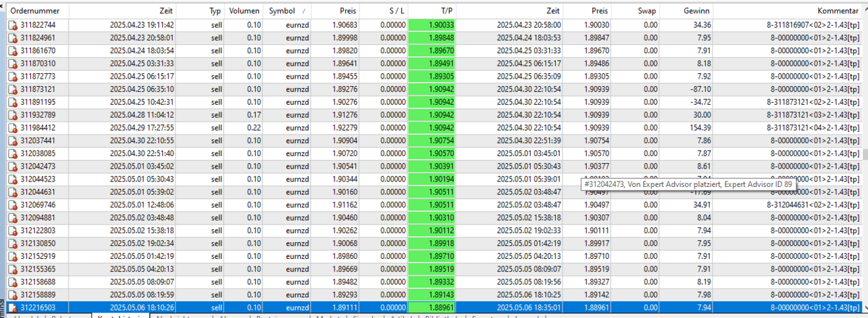Select the order icon next to 312152919

12,256
